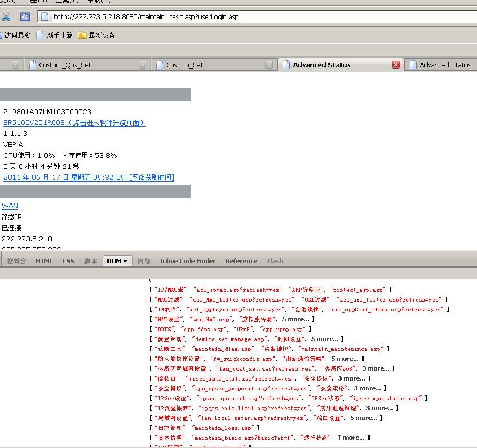Expand 5 more in 局域网设置 row
The width and height of the screenshot is (477, 448).
tap(364, 418)
